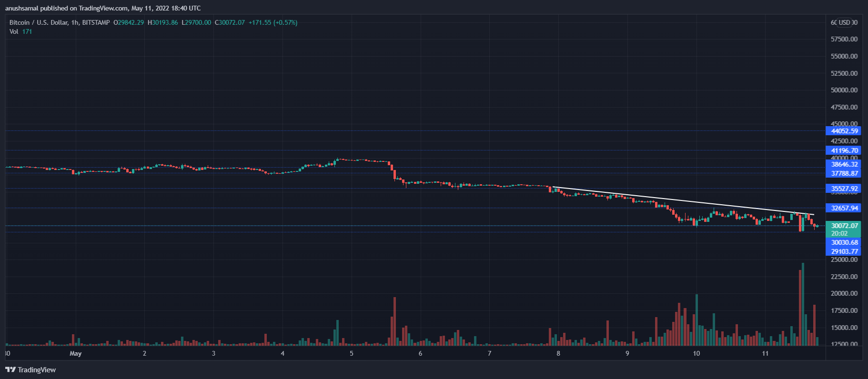This screenshot has height=379, width=868.
Task: Click the 37788.87 price level label
Action: pyautogui.click(x=843, y=173)
